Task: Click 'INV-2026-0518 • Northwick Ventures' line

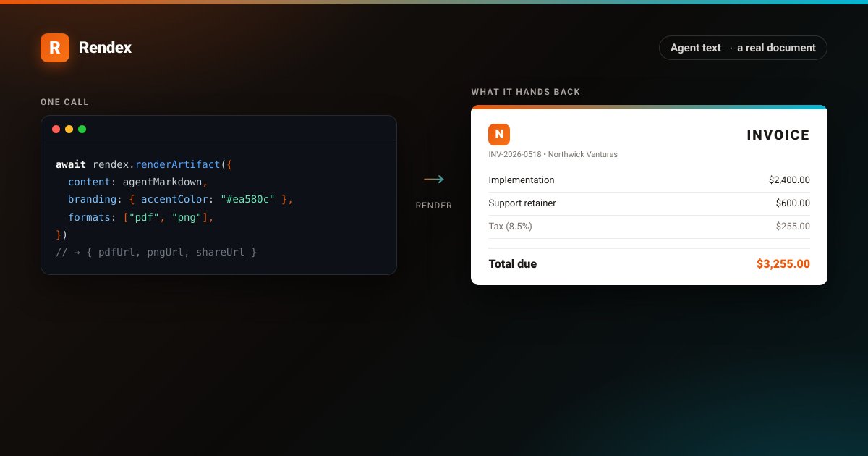Action: pos(553,154)
